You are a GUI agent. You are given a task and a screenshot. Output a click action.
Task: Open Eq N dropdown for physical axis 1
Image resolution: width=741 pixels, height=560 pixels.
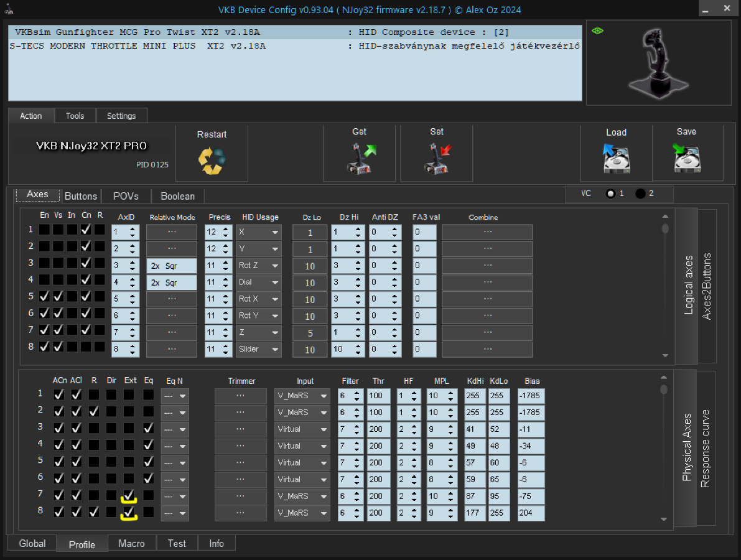[x=175, y=396]
